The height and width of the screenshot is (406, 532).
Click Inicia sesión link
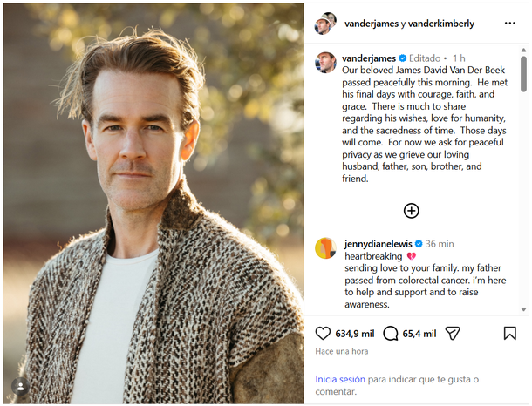[340, 379]
